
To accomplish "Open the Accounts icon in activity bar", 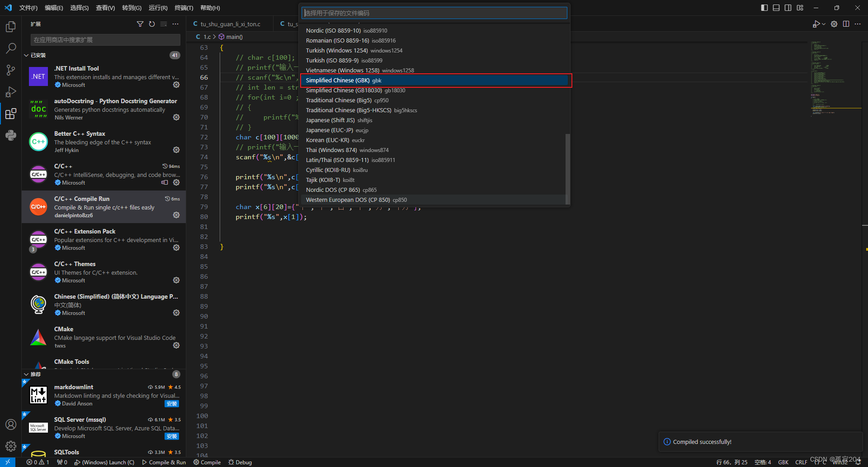I will [x=11, y=424].
